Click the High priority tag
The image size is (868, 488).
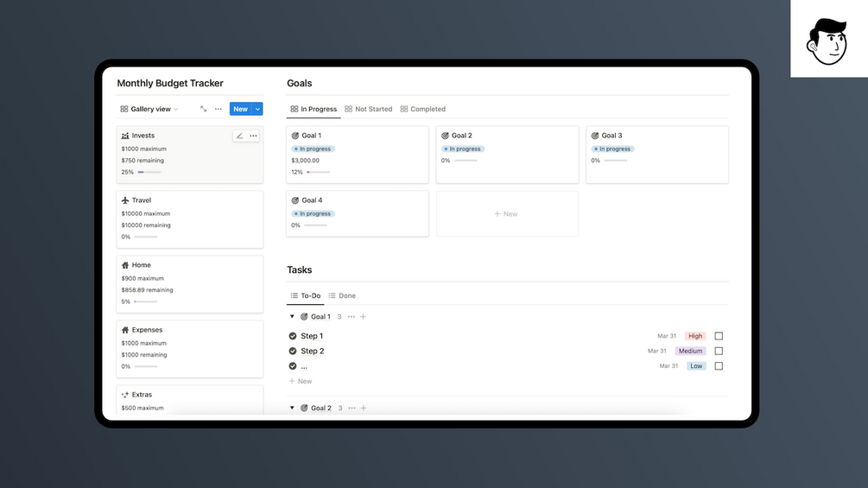pos(695,336)
